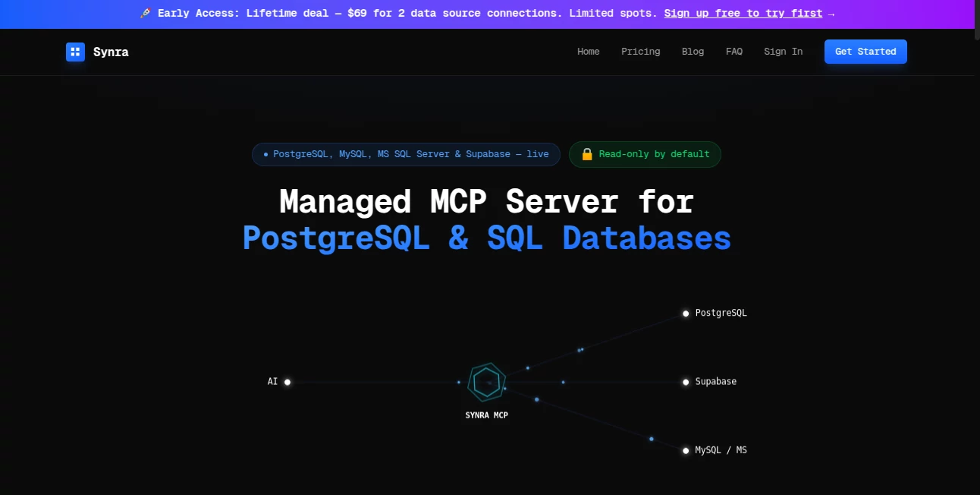Open the FAQ nav link
980x495 pixels.
pyautogui.click(x=733, y=52)
